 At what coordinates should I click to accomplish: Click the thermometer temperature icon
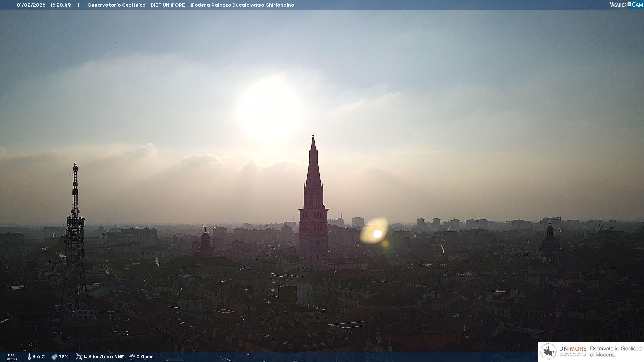point(29,357)
